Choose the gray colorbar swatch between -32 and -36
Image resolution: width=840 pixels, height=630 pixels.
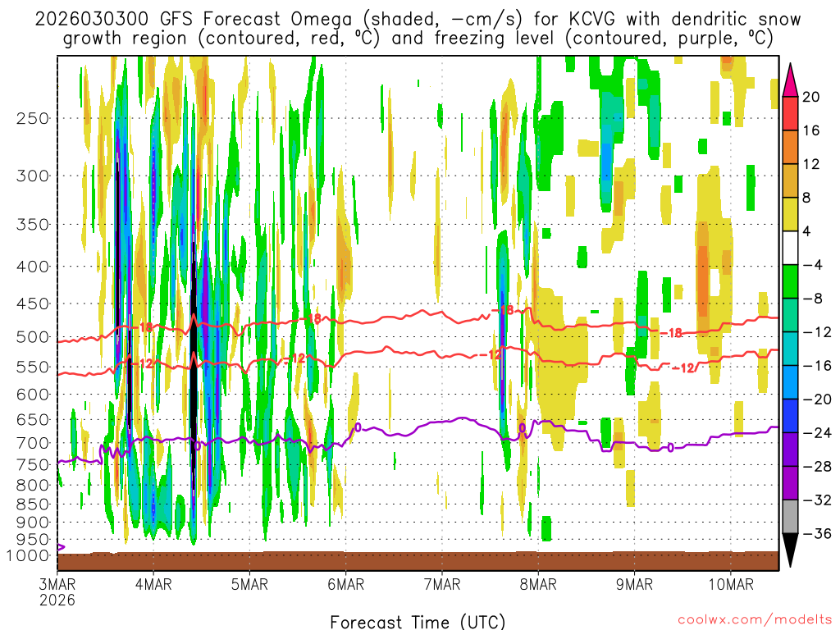(x=791, y=516)
